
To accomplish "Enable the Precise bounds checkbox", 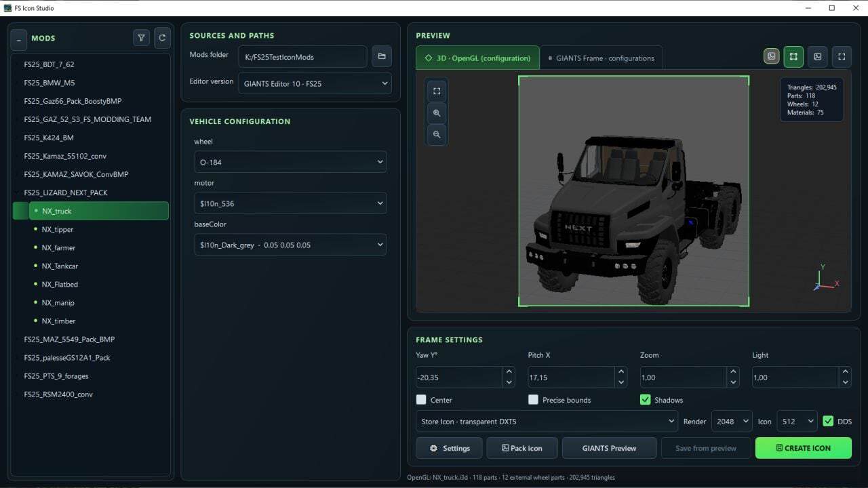I will (x=533, y=400).
